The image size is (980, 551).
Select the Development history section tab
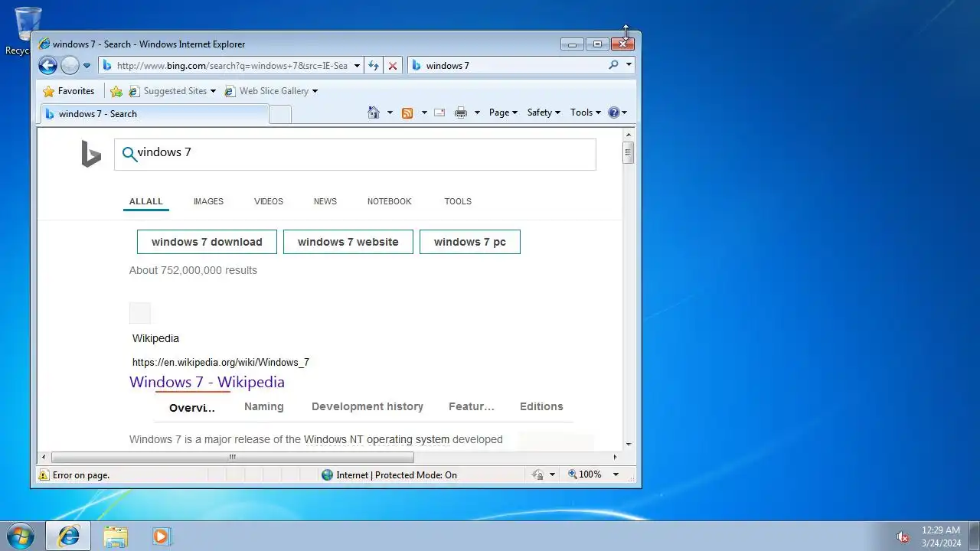(x=367, y=406)
